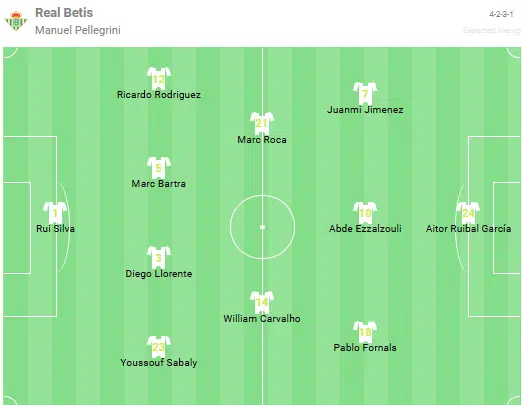Image resolution: width=522 pixels, height=405 pixels.
Task: Open manager Manuel Pellegrini's profile
Action: pos(78,30)
